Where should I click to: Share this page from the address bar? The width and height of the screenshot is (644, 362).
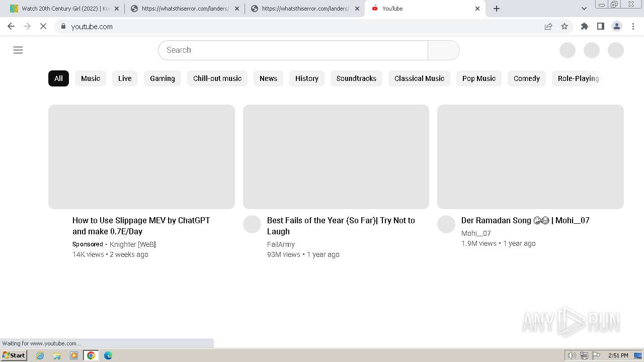548,26
